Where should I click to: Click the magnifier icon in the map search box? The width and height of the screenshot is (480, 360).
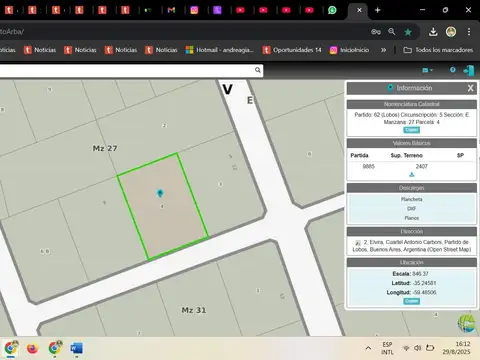click(258, 70)
